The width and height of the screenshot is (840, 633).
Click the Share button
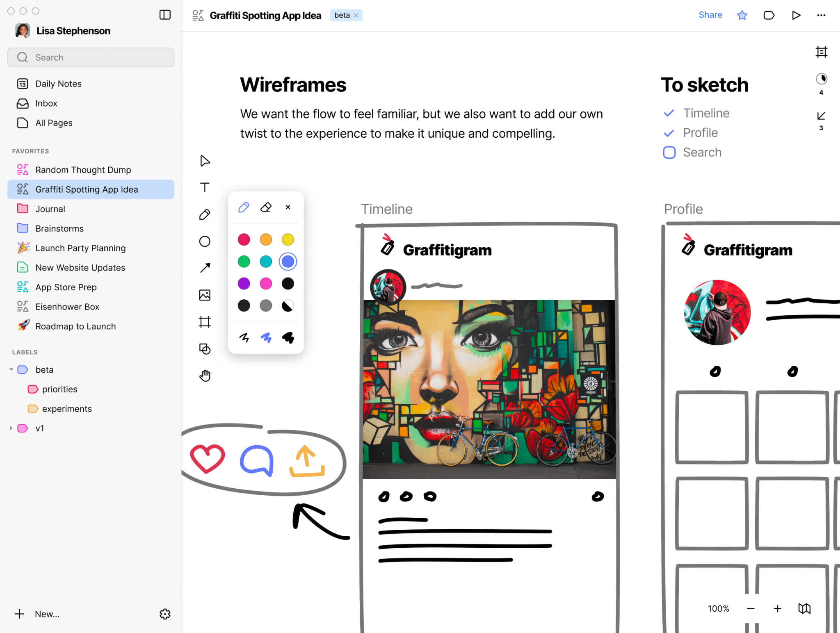(x=710, y=15)
